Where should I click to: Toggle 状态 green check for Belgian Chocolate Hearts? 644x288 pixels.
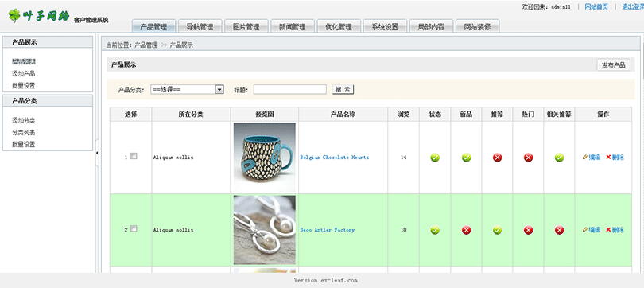point(435,158)
